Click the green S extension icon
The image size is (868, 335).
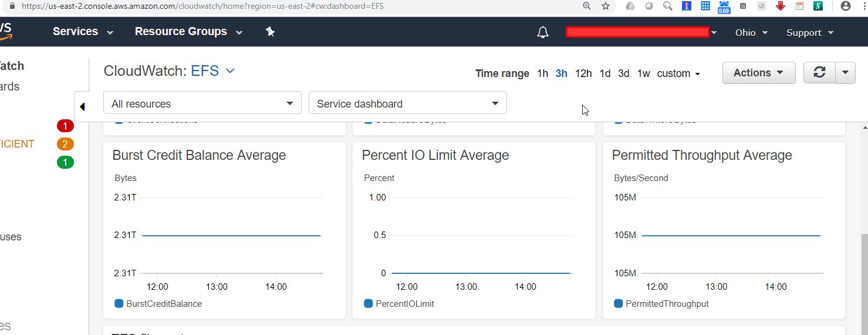coord(818,6)
